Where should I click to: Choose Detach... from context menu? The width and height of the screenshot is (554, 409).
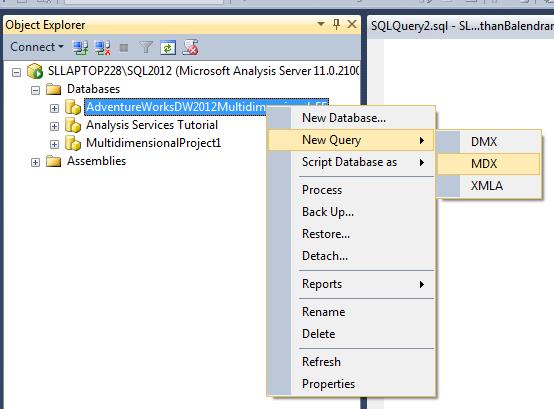pos(351,256)
